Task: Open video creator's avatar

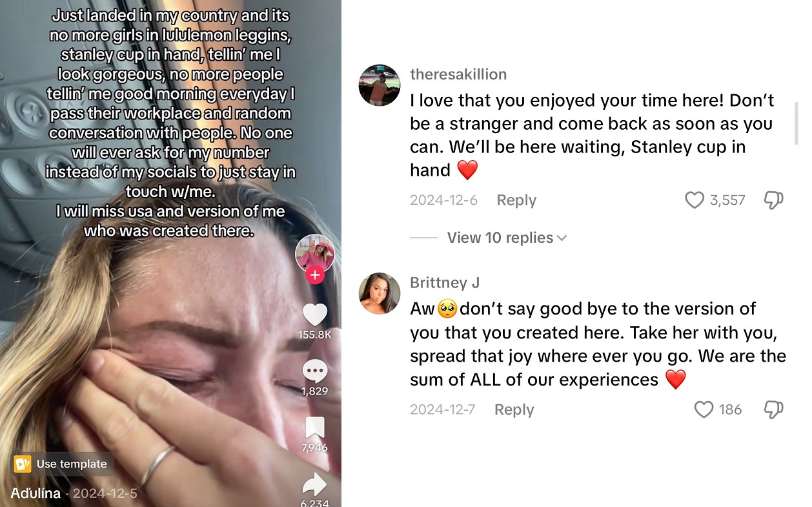Action: tap(315, 253)
